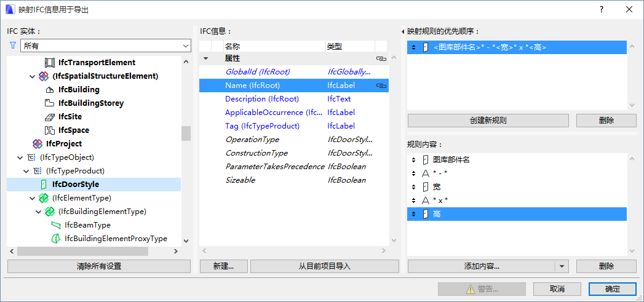Click the 删除 button beside 创建新规则
This screenshot has width=644, height=302.
click(606, 121)
